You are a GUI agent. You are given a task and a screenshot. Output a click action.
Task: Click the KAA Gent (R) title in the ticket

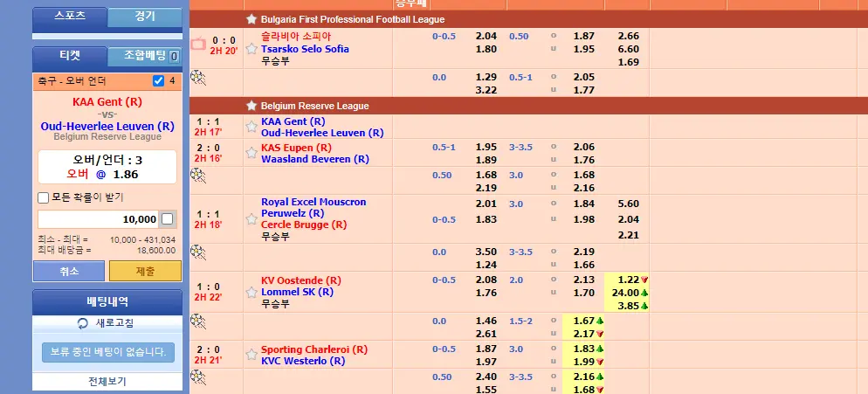(107, 102)
